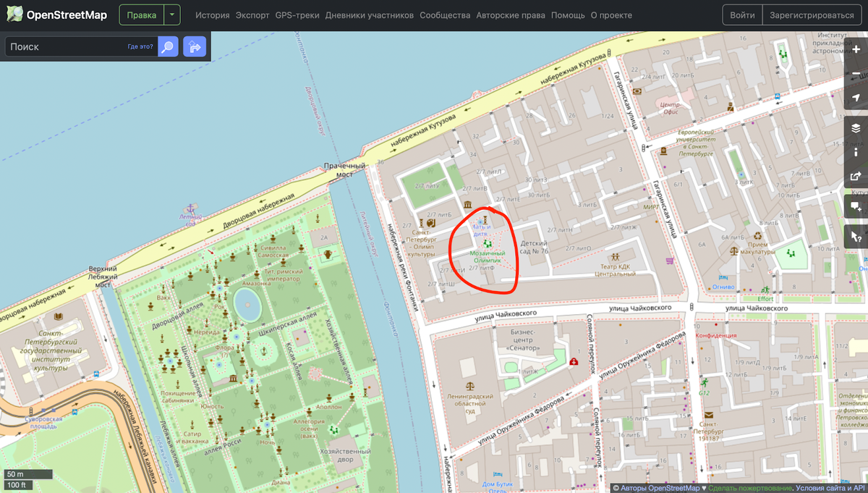Open Дневники участников
The width and height of the screenshot is (868, 493).
(x=370, y=15)
